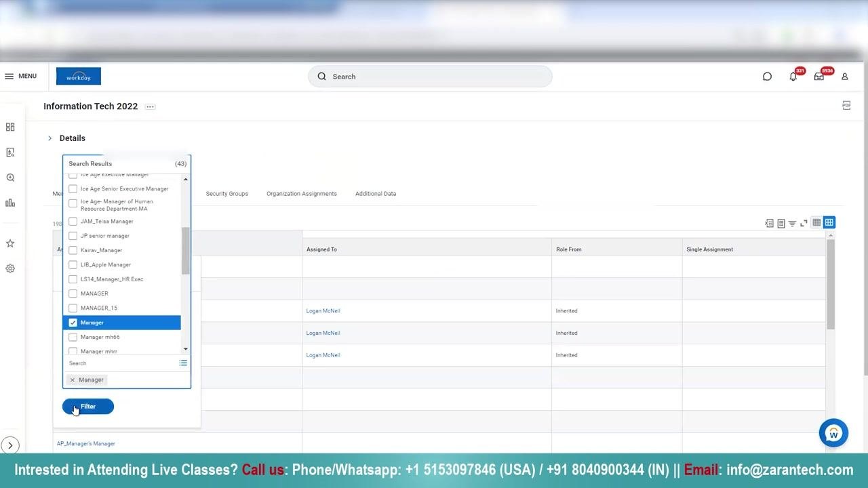Check the uppercase MANAGER option
Image resolution: width=868 pixels, height=488 pixels.
click(x=73, y=293)
